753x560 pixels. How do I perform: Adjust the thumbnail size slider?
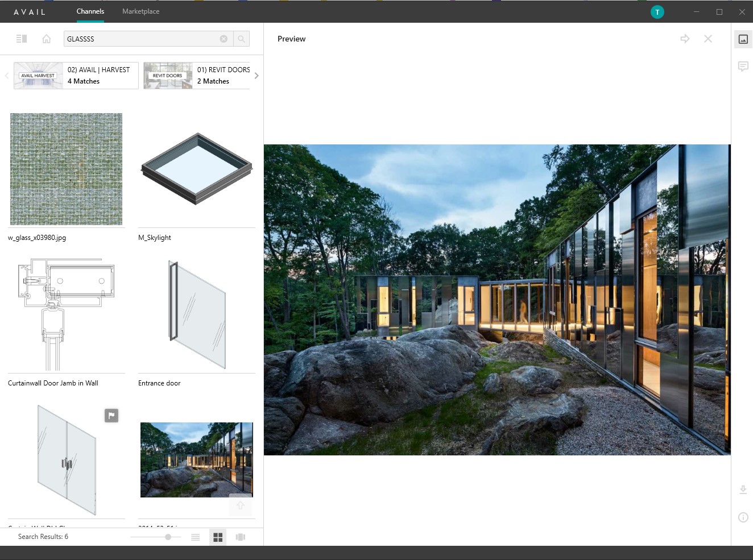pyautogui.click(x=168, y=536)
